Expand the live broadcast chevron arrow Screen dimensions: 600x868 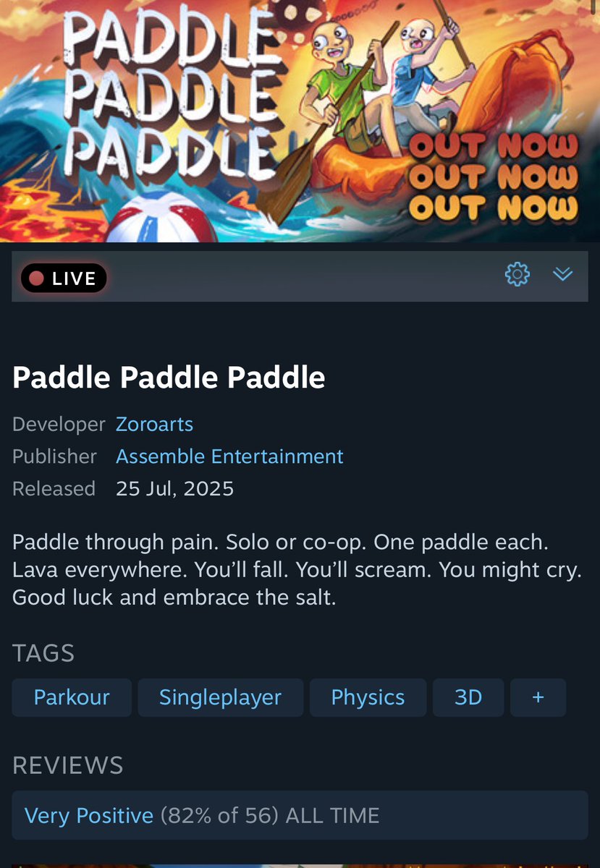562,274
